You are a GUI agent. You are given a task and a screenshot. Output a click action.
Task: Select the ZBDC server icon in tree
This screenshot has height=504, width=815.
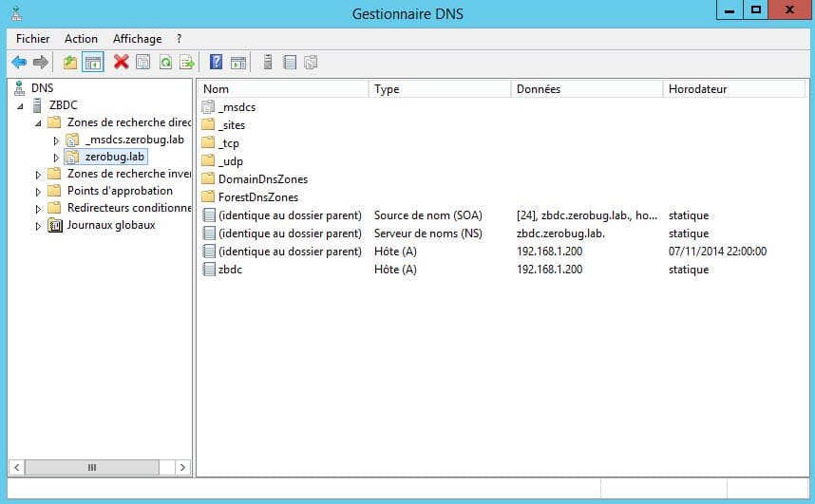pos(37,105)
